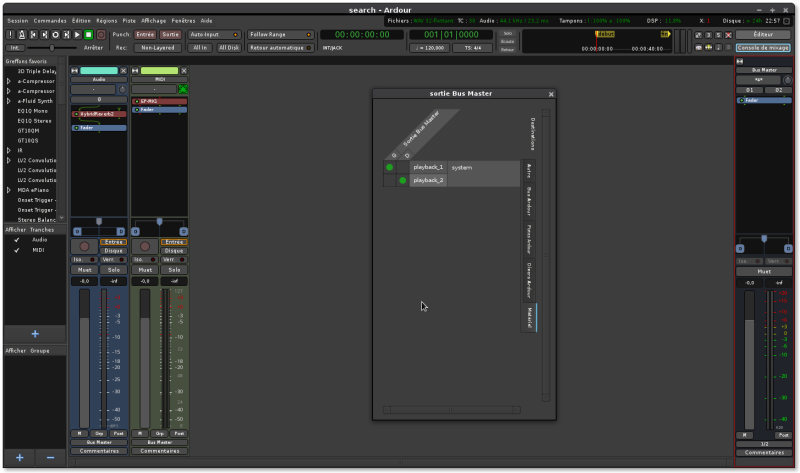Hide the Audio strip with its narrow-width icon

click(74, 70)
